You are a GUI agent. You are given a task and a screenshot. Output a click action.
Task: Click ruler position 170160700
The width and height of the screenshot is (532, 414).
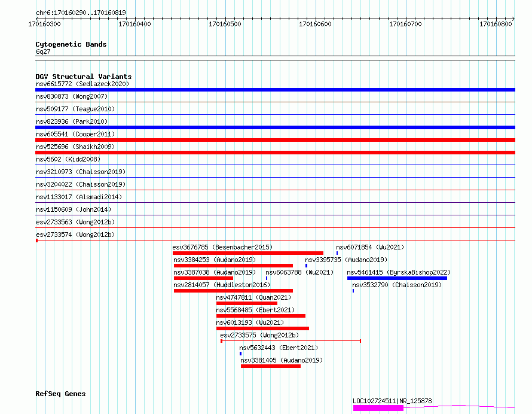405,24
